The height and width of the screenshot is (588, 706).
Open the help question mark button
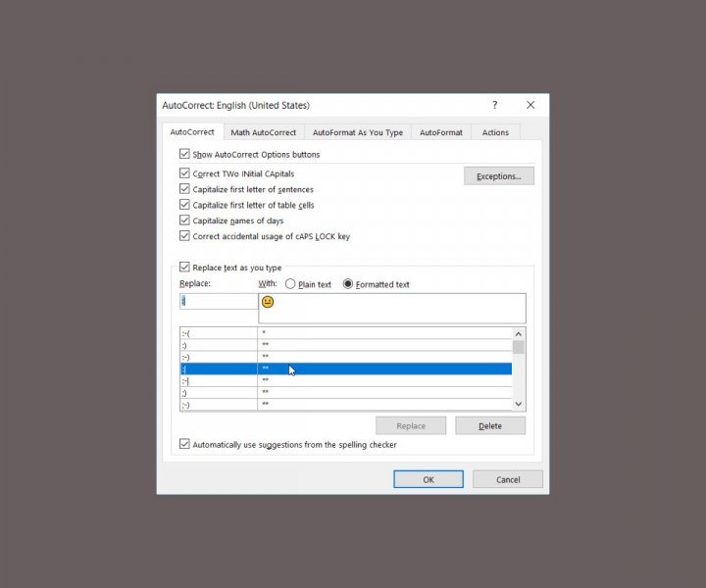495,105
